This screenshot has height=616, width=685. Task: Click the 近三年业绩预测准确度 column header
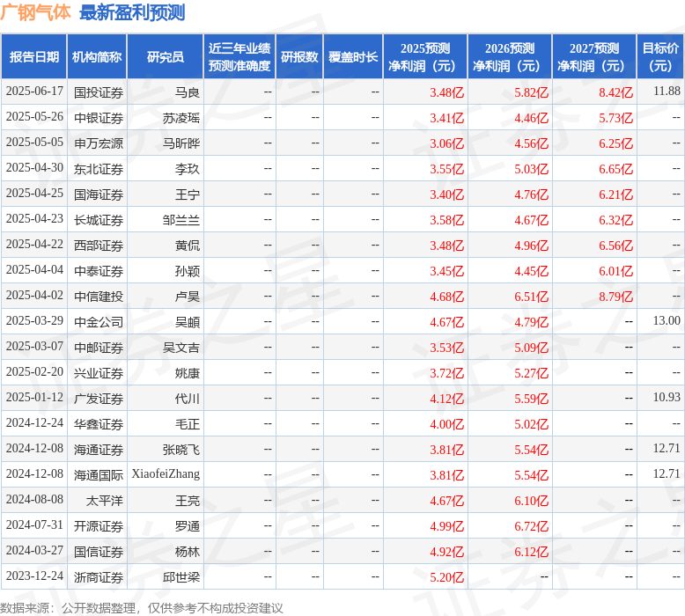click(x=239, y=56)
